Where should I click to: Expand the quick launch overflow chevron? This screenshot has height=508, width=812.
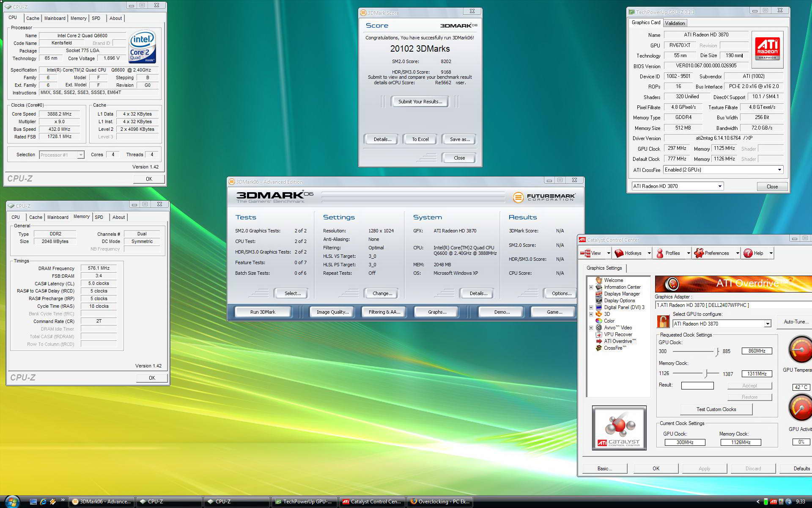(63, 500)
